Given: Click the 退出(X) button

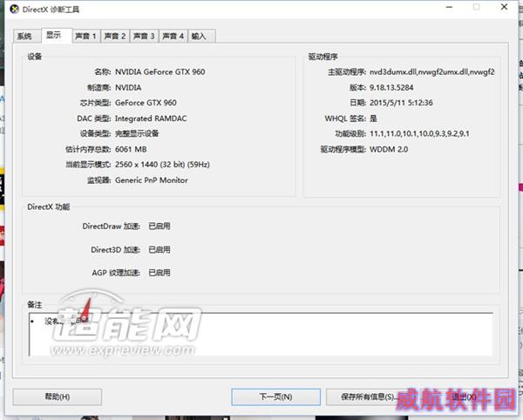Looking at the screenshot, I should (464, 396).
